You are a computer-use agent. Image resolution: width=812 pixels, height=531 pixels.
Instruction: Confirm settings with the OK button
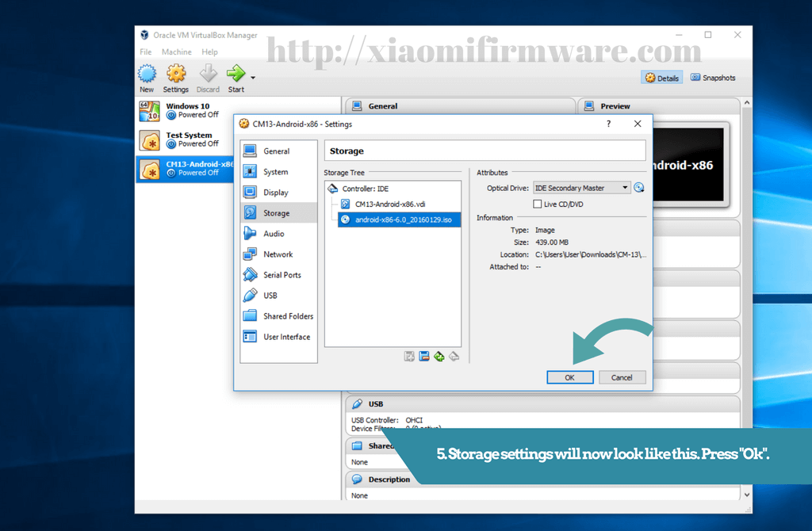click(569, 377)
